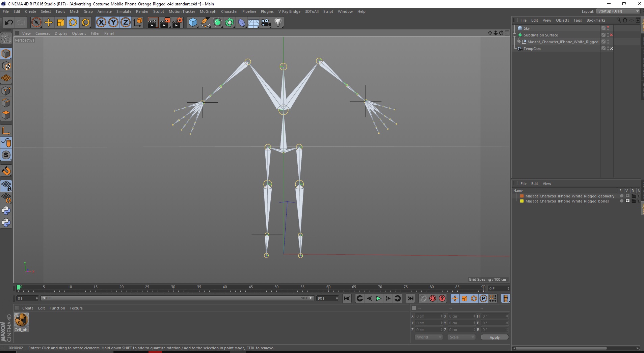
Task: Click the Floor environment icon
Action: tap(254, 23)
